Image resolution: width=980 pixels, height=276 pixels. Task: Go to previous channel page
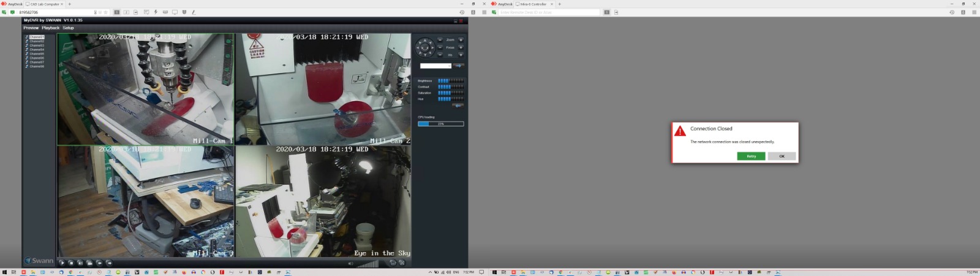(99, 263)
